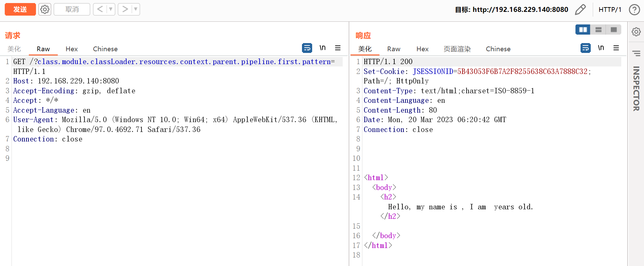Open Inspector settings gear icon
644x266 pixels.
point(636,32)
